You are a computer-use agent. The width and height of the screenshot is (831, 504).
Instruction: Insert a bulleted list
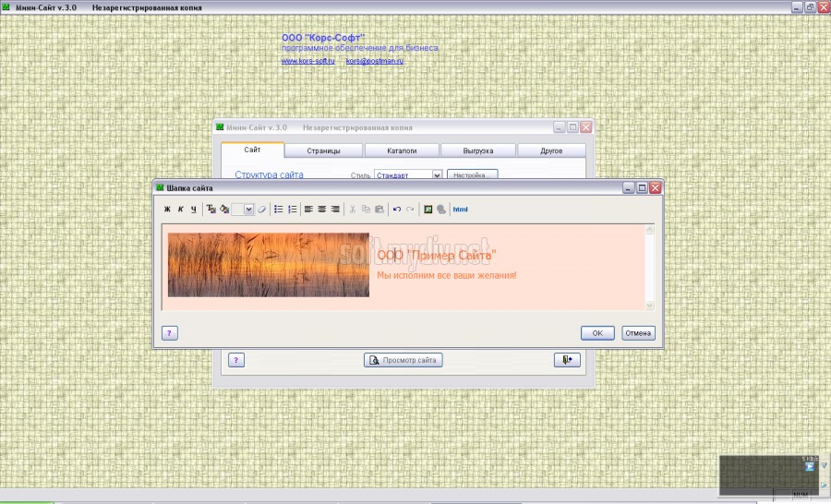279,210
